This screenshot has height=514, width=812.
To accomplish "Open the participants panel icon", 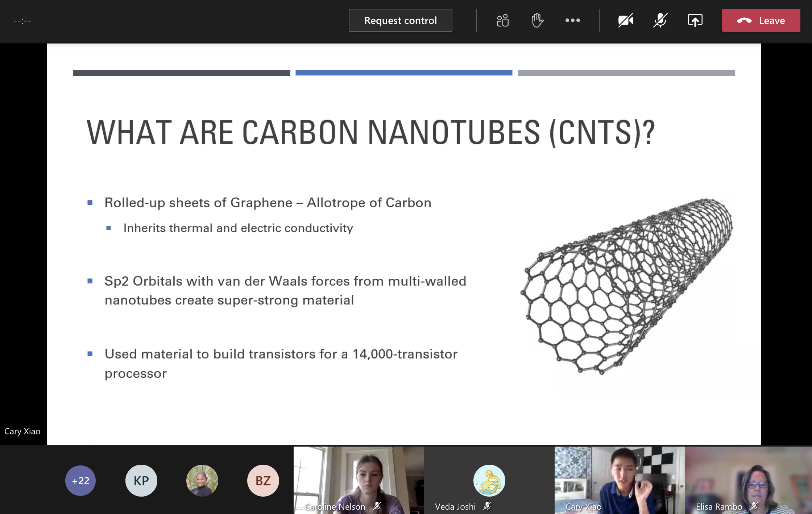I will tap(502, 20).
